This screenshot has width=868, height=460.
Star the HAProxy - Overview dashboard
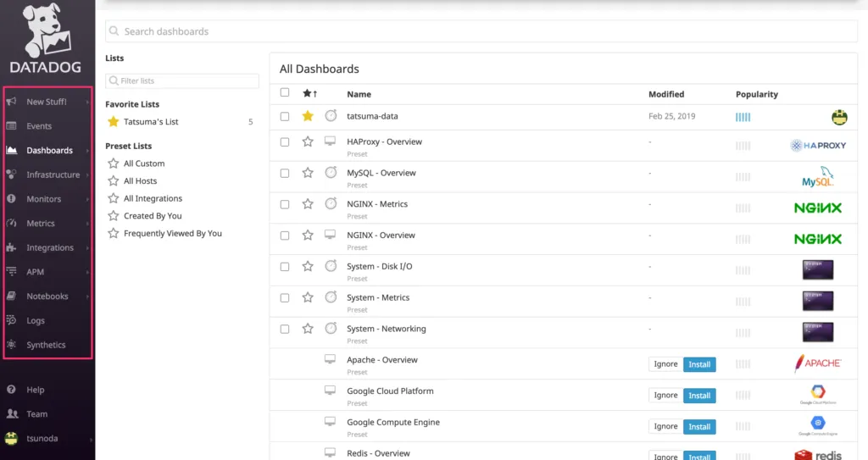coord(308,141)
